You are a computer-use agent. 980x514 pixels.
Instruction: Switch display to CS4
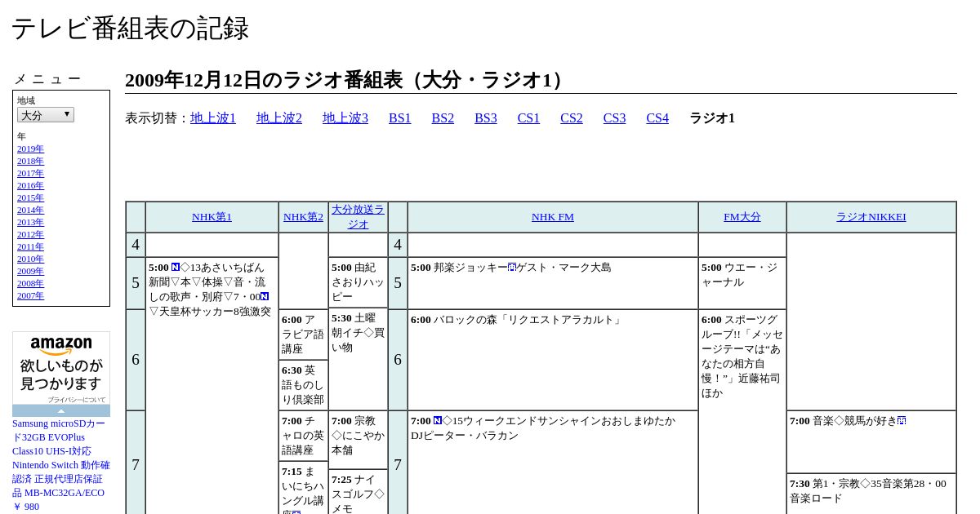pyautogui.click(x=657, y=118)
